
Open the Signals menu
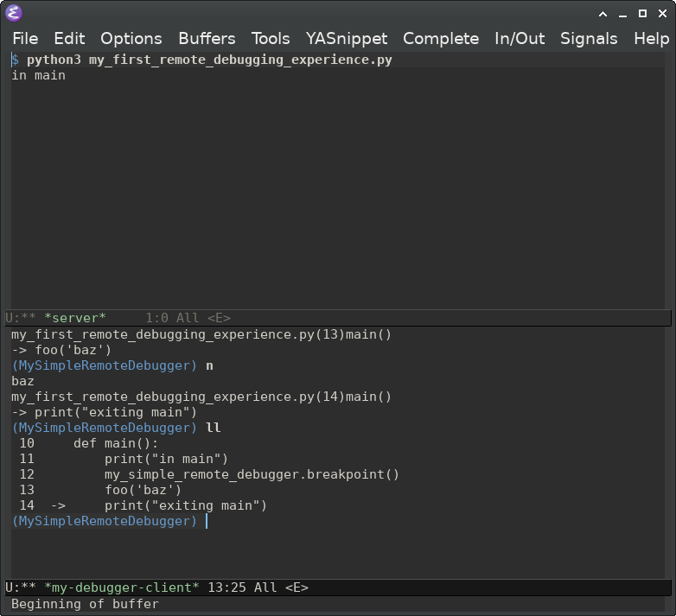[x=589, y=39]
